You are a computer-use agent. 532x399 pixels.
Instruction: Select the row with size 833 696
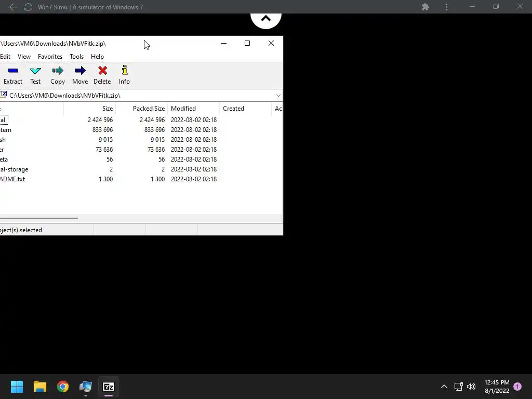pyautogui.click(x=141, y=129)
